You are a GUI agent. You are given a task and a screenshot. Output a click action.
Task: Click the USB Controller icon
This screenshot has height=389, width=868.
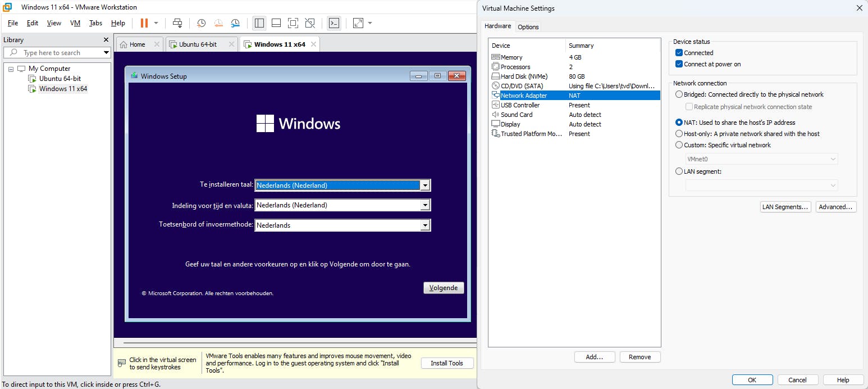click(x=495, y=105)
